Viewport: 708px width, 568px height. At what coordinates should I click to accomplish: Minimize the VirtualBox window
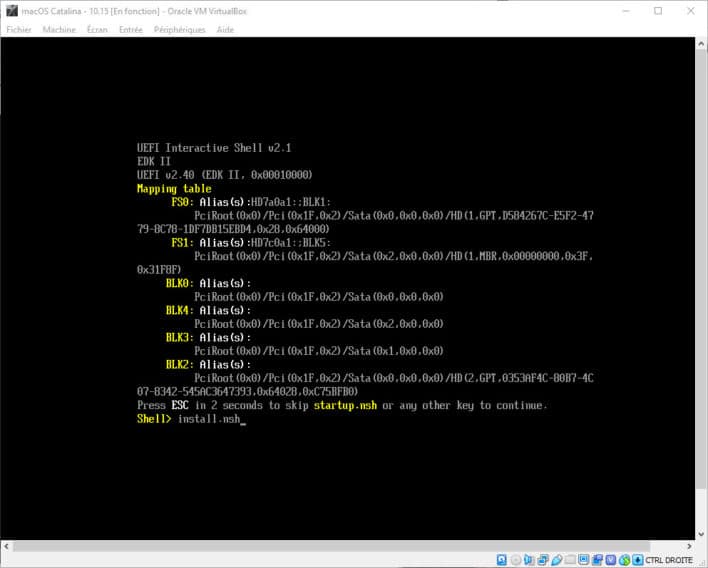(x=626, y=11)
